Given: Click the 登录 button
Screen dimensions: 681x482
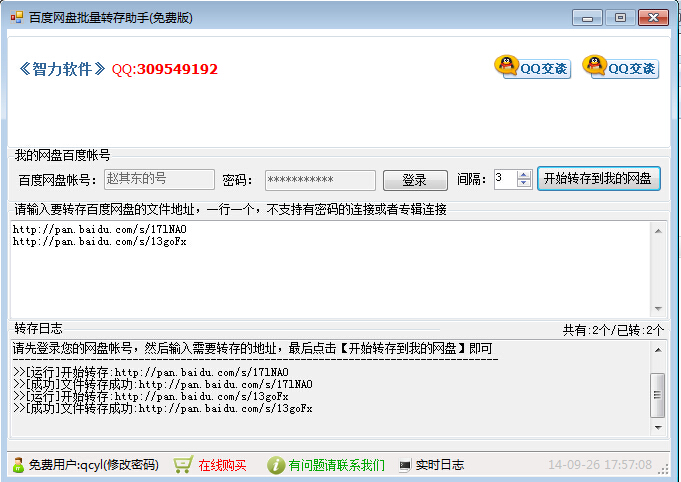Looking at the screenshot, I should pos(415,180).
